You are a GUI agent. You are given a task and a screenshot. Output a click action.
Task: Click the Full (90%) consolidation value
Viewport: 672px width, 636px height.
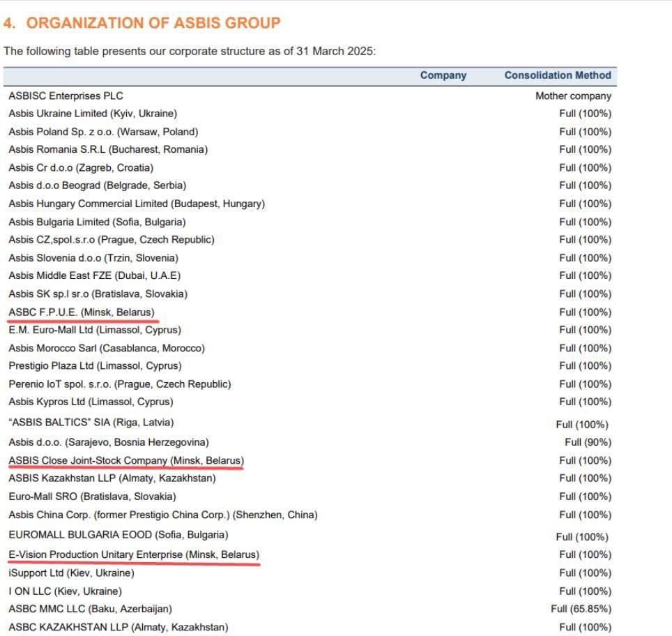(587, 442)
